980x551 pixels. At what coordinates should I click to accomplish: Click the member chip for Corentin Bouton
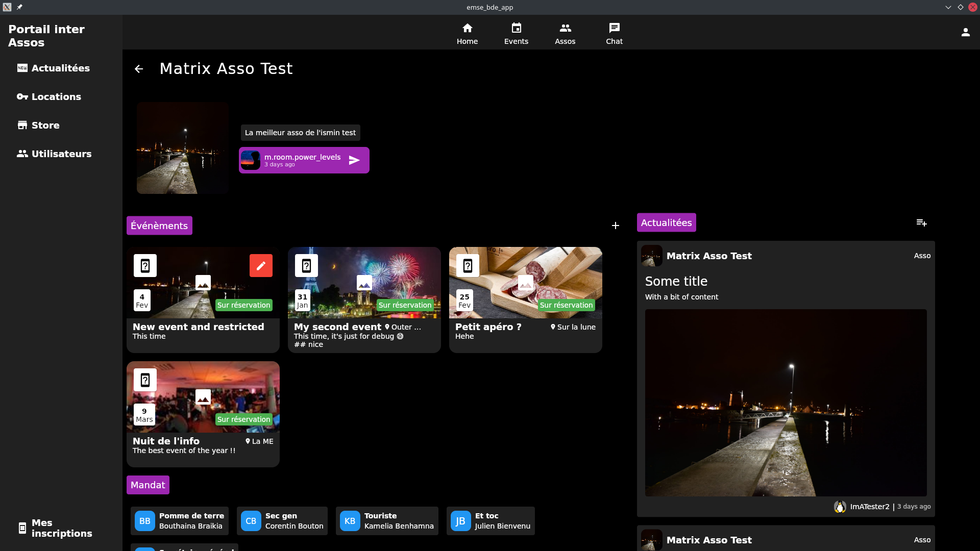tap(282, 520)
